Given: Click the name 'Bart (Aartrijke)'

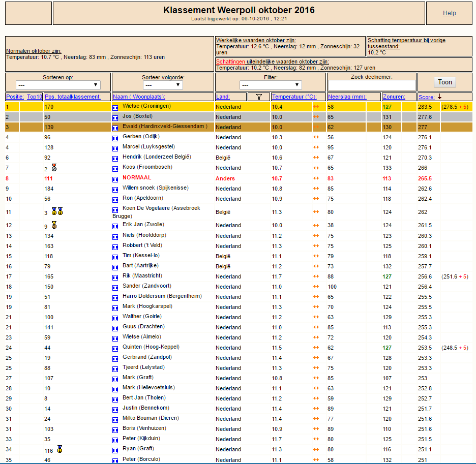Looking at the screenshot, I should coord(140,265).
